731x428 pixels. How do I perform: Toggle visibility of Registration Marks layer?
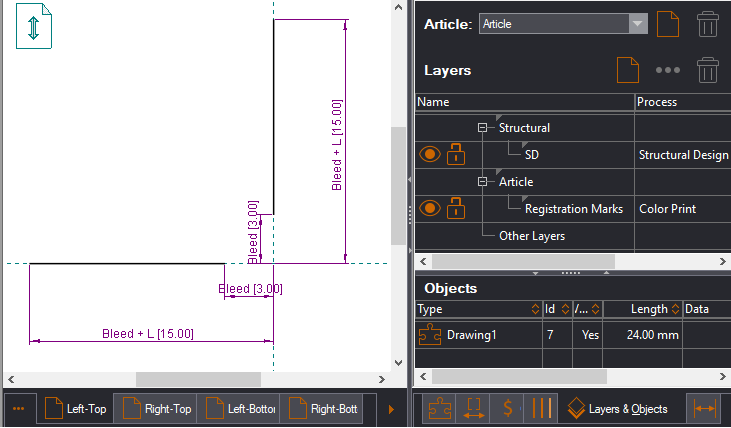(430, 209)
